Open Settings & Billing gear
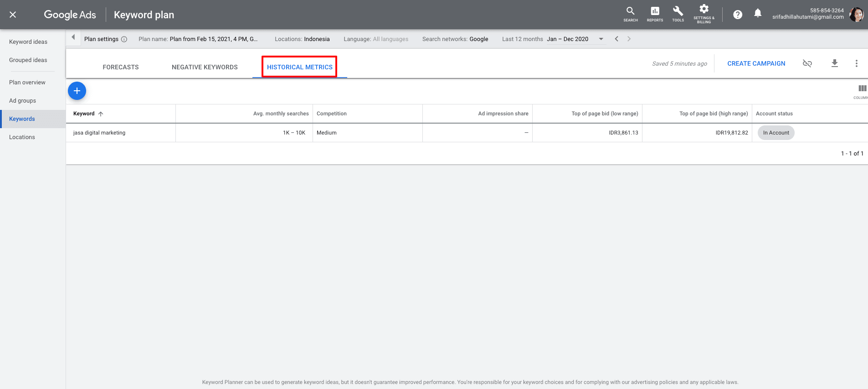The width and height of the screenshot is (868, 389). (x=704, y=14)
